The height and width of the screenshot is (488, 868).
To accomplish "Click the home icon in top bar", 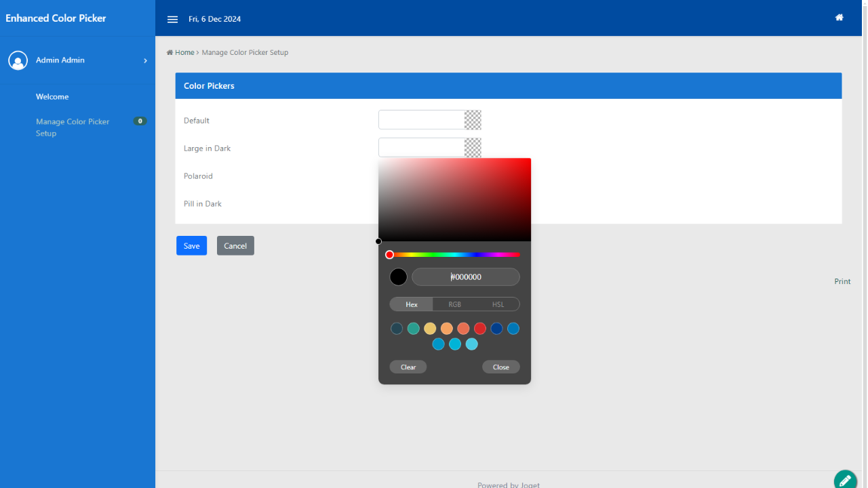I will coord(839,18).
